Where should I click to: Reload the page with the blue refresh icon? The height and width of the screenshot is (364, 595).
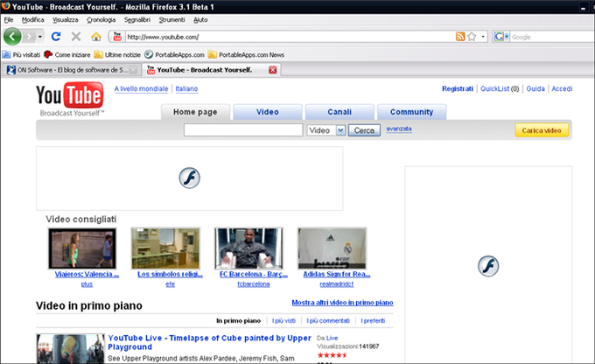pyautogui.click(x=56, y=37)
